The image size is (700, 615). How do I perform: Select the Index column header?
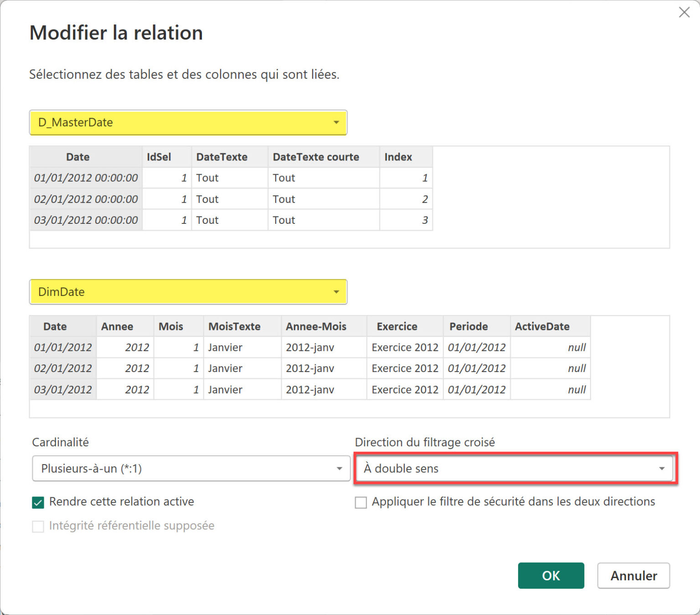398,156
